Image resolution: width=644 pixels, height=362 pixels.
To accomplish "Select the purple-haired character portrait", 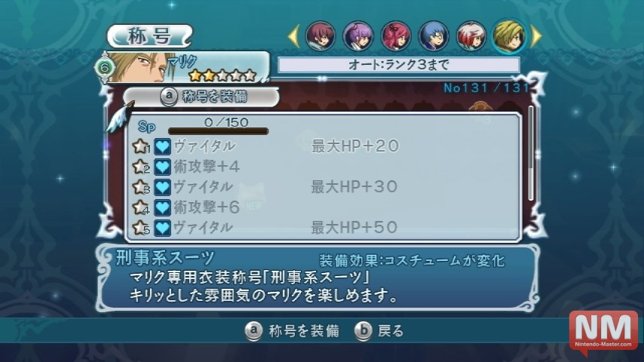I will (x=358, y=36).
